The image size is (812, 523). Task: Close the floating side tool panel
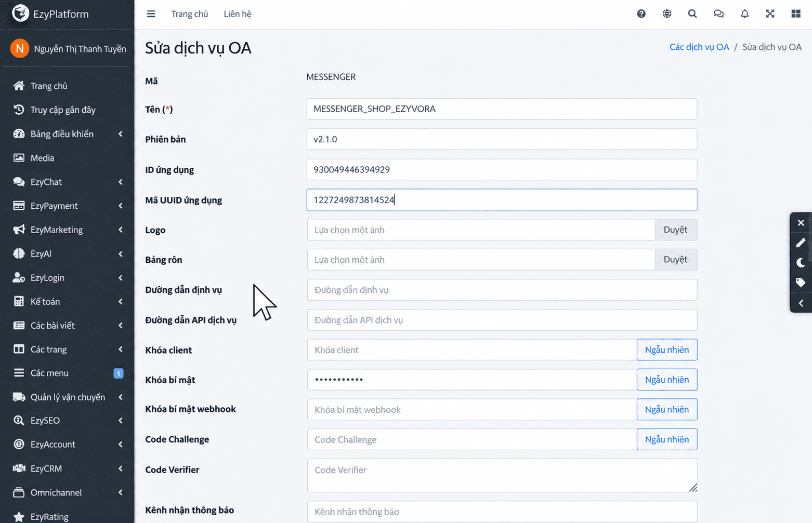coord(801,223)
